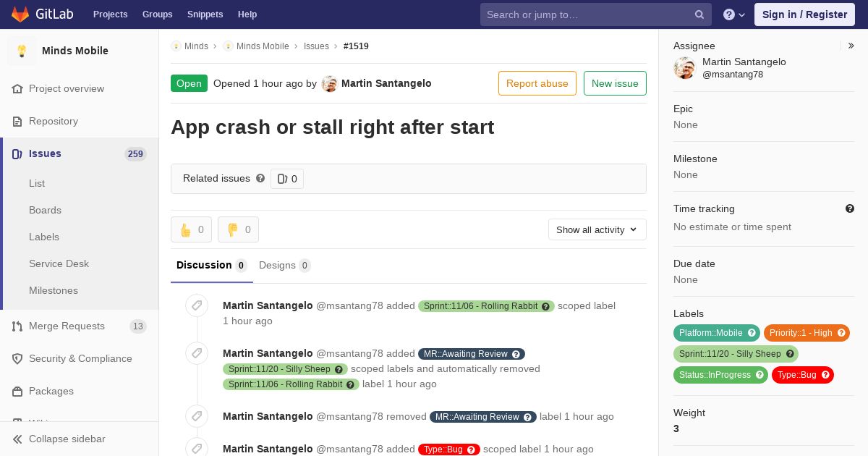Click the Issues sidebar icon
This screenshot has width=868, height=456.
pos(17,153)
